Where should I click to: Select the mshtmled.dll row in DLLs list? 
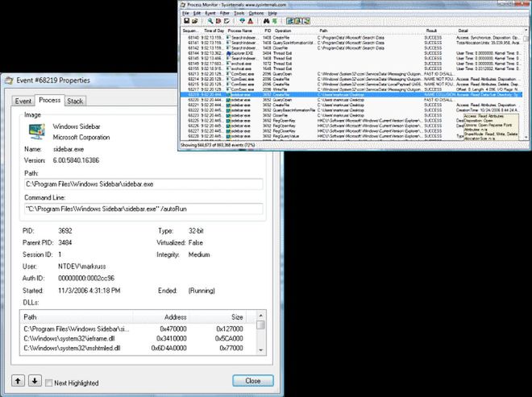tap(133, 348)
